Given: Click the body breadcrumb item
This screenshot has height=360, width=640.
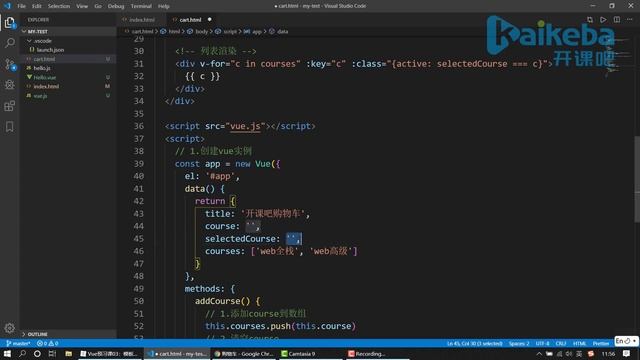Looking at the screenshot, I should point(201,31).
